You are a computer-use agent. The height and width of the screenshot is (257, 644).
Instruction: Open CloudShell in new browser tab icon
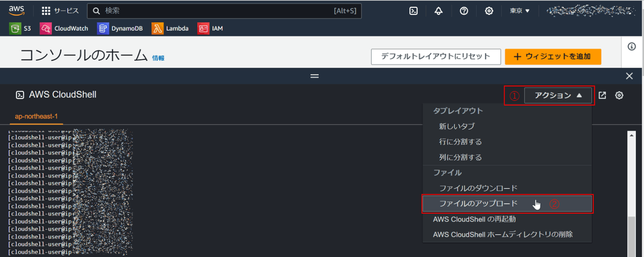pyautogui.click(x=602, y=95)
